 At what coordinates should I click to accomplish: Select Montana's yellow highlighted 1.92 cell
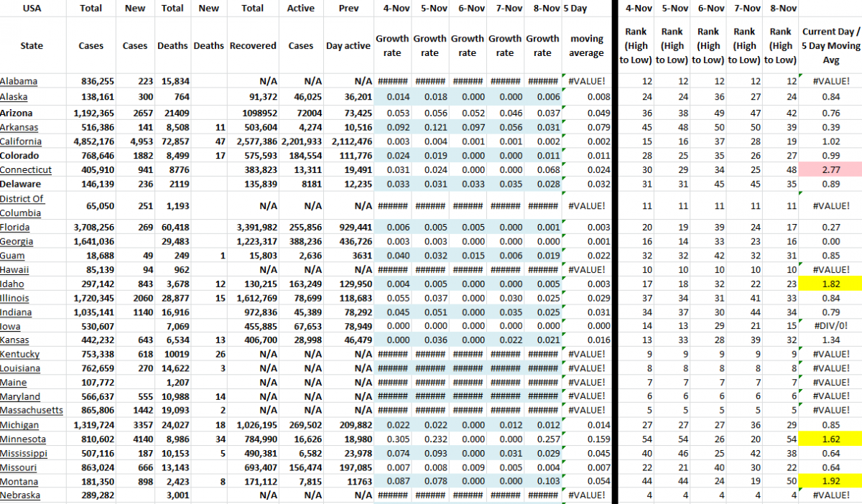[x=830, y=482]
